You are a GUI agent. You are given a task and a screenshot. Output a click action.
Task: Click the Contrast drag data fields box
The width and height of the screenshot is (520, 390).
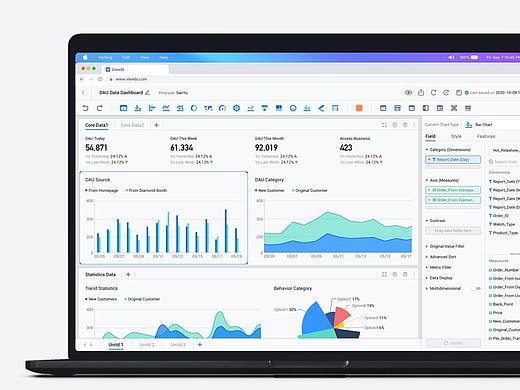pos(453,231)
